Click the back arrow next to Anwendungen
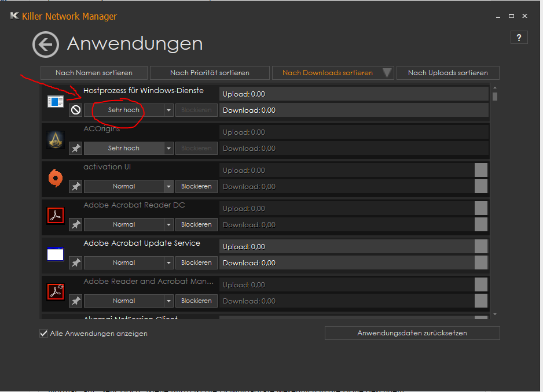Image resolution: width=543 pixels, height=392 pixels. (46, 45)
